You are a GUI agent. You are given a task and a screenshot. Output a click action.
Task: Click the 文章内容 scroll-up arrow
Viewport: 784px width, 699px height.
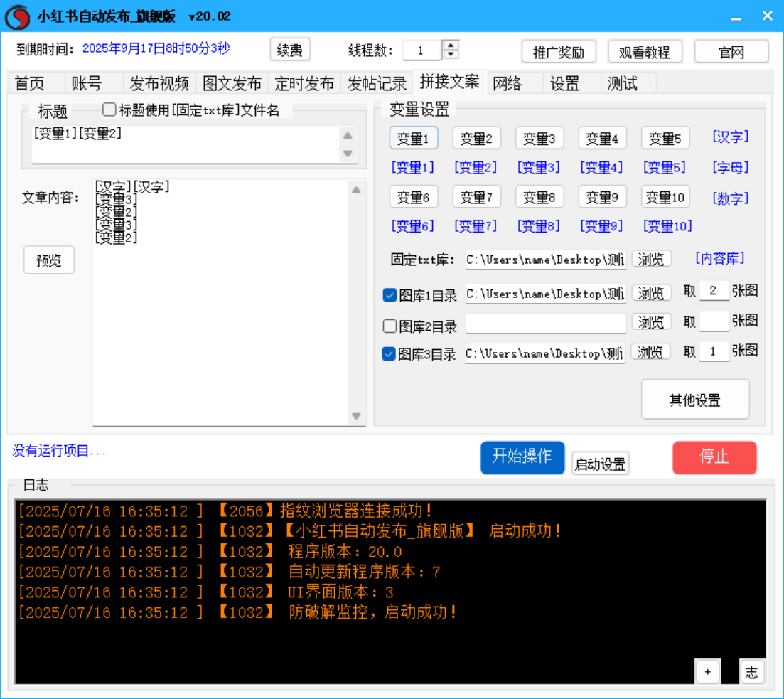pyautogui.click(x=356, y=190)
